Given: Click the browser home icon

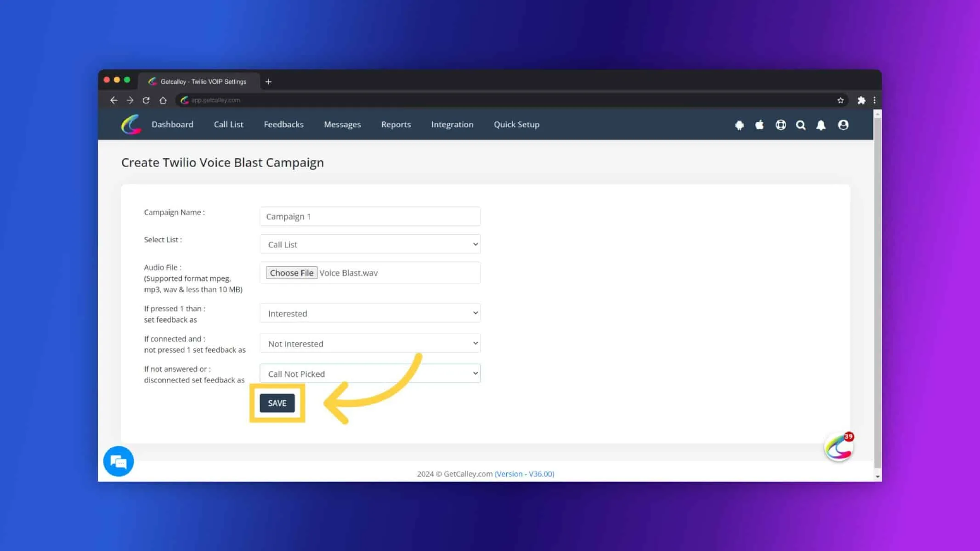Looking at the screenshot, I should (x=163, y=100).
